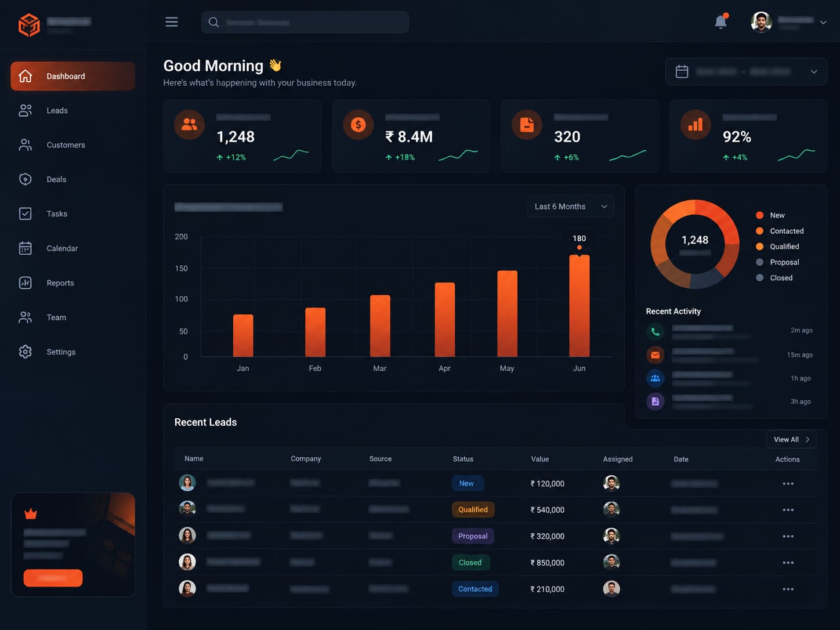The height and width of the screenshot is (630, 840).
Task: Open the date range picker beside Good Morning
Action: pyautogui.click(x=746, y=71)
